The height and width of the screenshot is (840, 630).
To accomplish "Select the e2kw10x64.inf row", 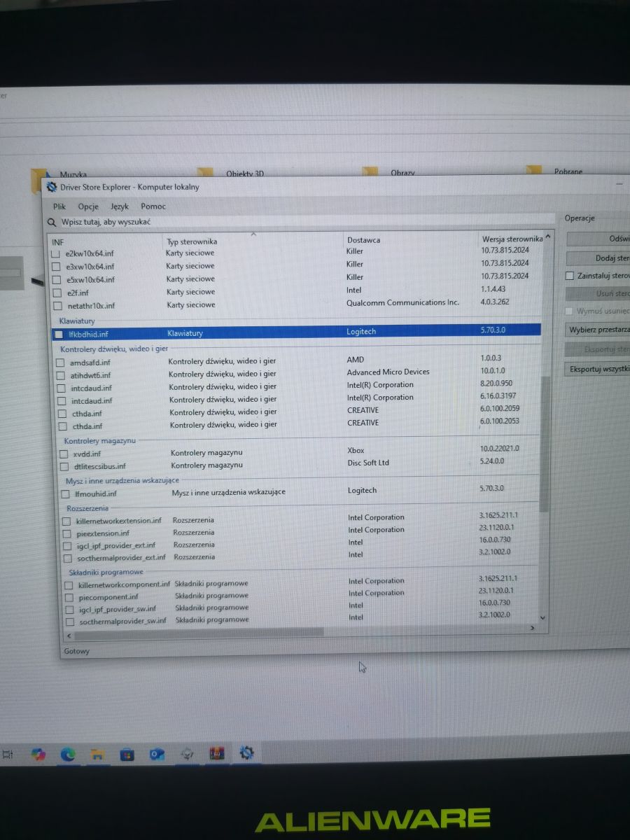I will [x=297, y=252].
